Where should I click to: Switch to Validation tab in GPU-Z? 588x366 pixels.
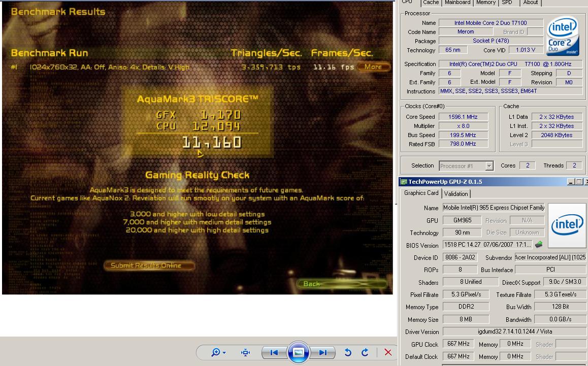pyautogui.click(x=456, y=194)
